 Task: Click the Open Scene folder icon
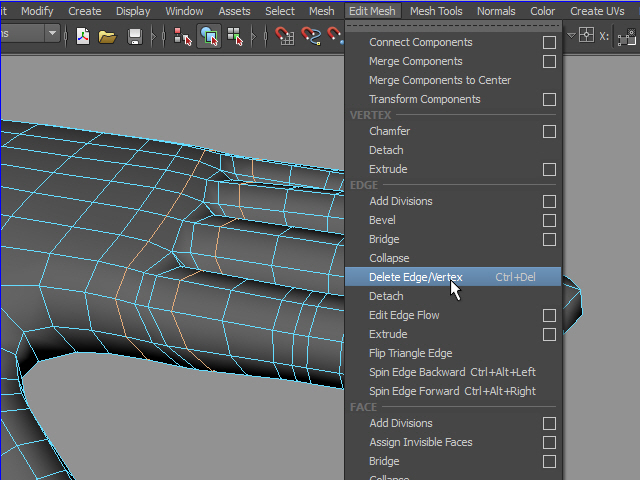(x=107, y=37)
